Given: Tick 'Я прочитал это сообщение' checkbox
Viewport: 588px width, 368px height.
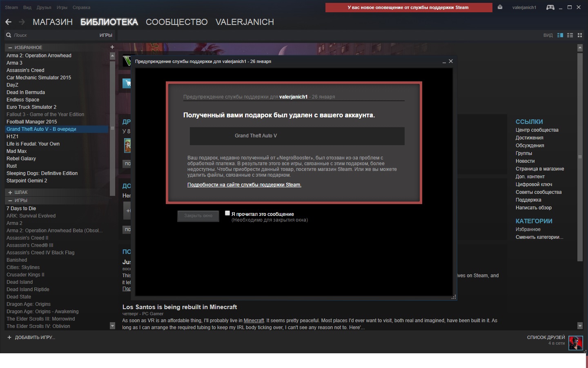Looking at the screenshot, I should (227, 213).
